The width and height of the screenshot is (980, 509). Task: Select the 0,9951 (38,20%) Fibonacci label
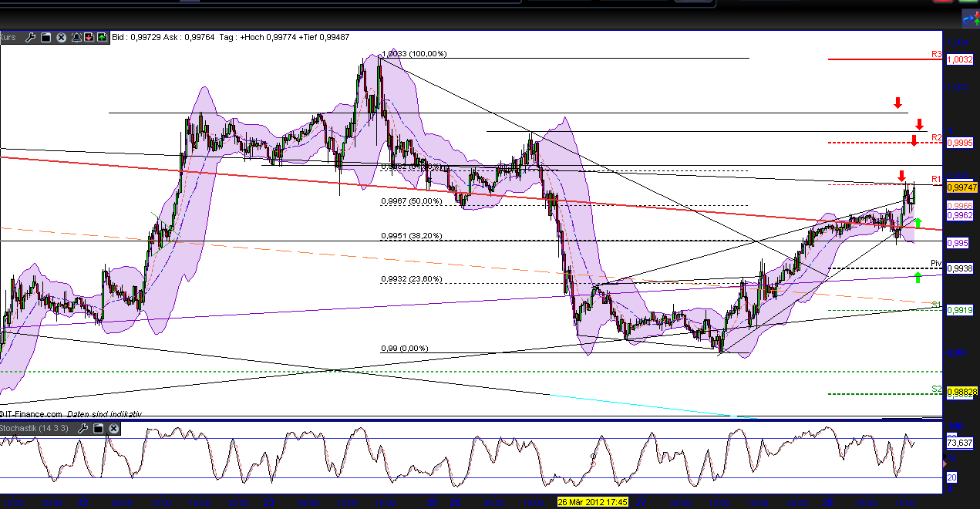pyautogui.click(x=412, y=236)
